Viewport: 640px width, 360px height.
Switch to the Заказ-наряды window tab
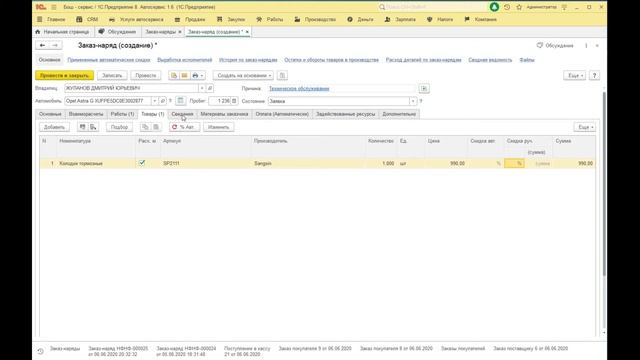point(160,31)
